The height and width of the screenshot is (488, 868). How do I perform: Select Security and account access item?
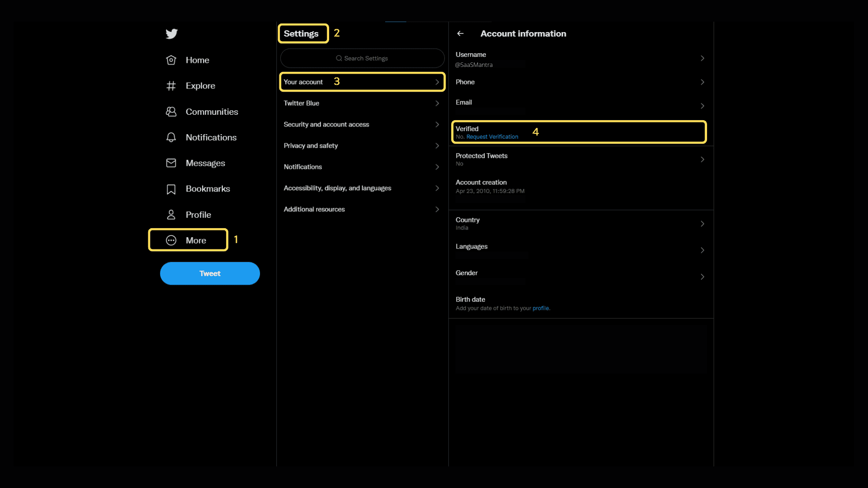click(x=362, y=125)
